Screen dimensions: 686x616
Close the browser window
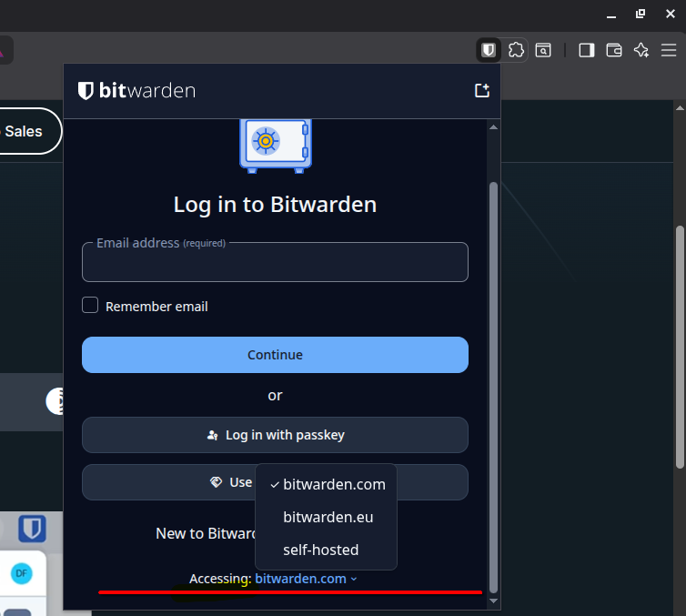pyautogui.click(x=671, y=14)
